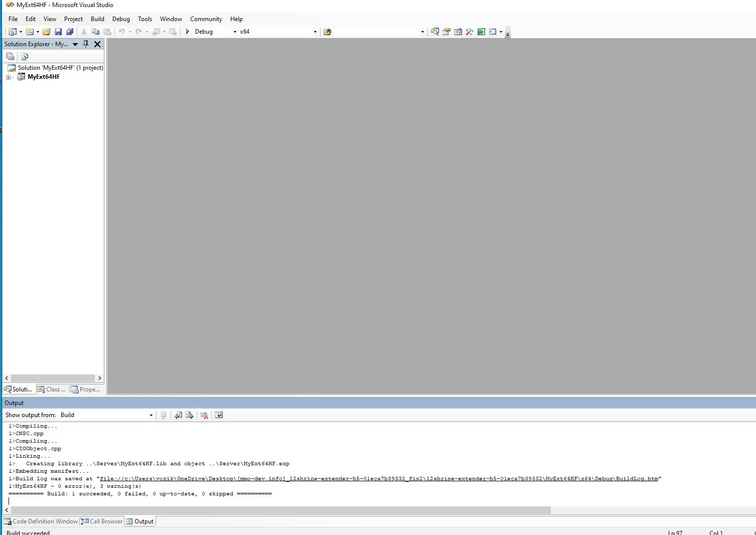
Task: Open the BuildLog.htm file link
Action: pyautogui.click(x=379, y=479)
